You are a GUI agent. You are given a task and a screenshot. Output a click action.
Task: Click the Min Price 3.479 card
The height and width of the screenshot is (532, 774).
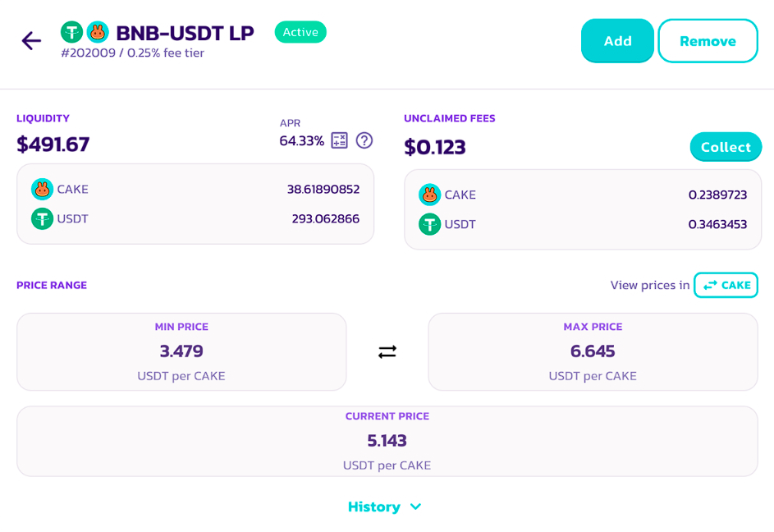point(181,351)
